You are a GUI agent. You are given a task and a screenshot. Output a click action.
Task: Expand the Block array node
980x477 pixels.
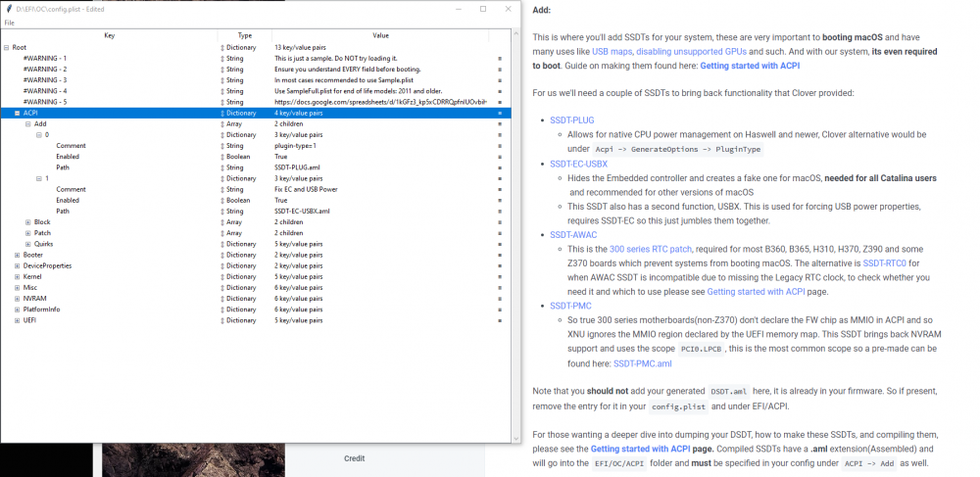tap(28, 222)
